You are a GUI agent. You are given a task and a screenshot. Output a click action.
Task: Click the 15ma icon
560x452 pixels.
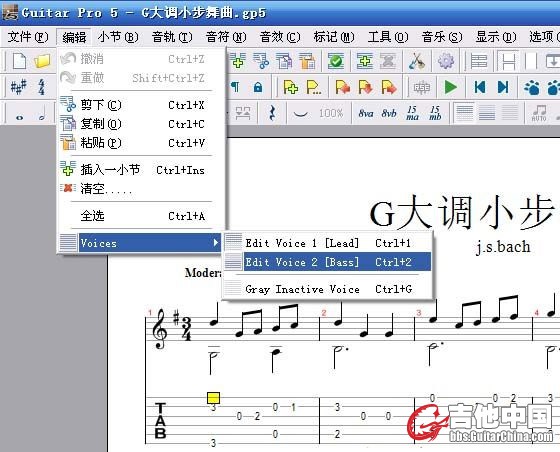pyautogui.click(x=412, y=113)
